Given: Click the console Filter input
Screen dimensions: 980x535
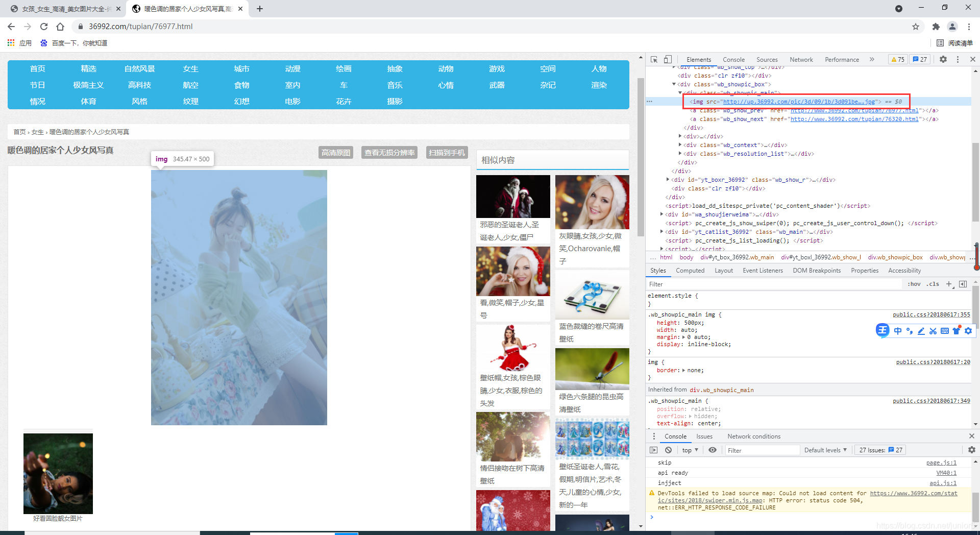Looking at the screenshot, I should tap(763, 450).
